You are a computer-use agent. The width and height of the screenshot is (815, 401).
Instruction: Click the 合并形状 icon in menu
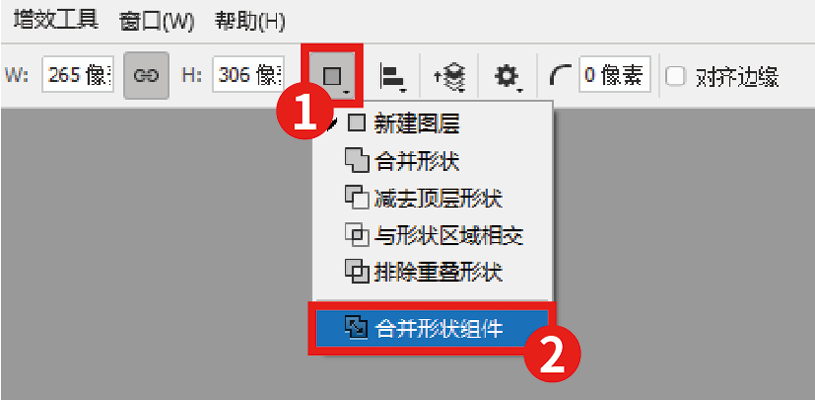[357, 162]
